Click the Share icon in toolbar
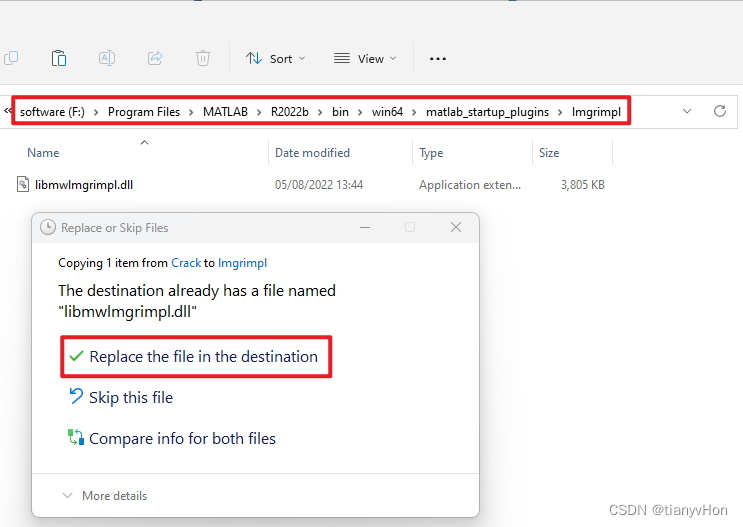 (x=155, y=58)
